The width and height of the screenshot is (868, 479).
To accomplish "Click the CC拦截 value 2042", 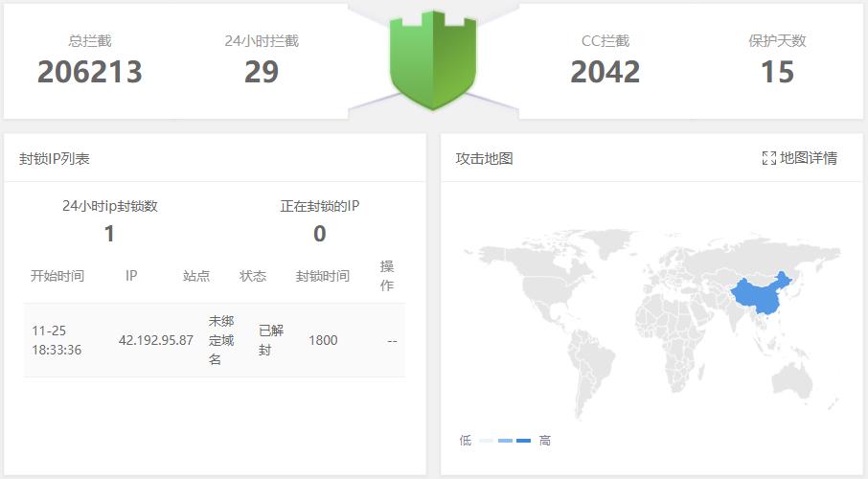I will pyautogui.click(x=605, y=72).
